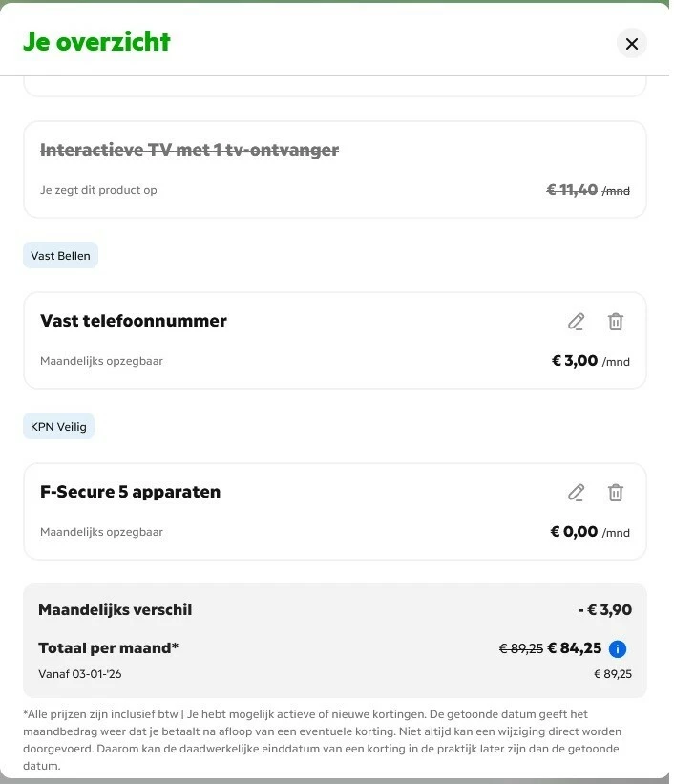
Task: Select the Vast Bellen category tag
Action: coord(60,256)
